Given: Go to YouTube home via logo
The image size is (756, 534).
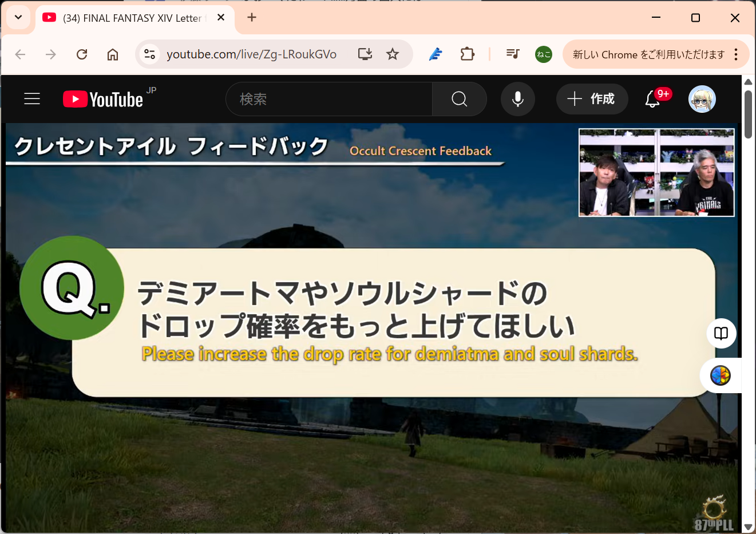Looking at the screenshot, I should click(103, 99).
